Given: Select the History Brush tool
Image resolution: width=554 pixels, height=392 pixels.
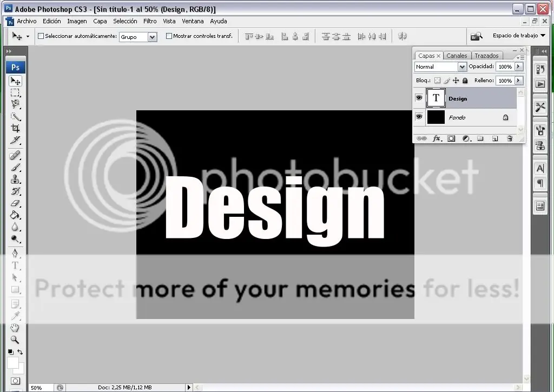Looking at the screenshot, I should [15, 191].
